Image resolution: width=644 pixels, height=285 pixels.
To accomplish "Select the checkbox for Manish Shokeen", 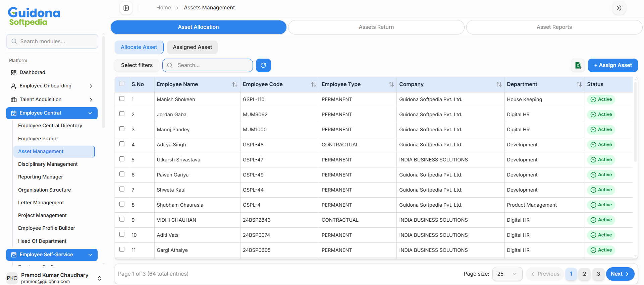I will tap(122, 99).
